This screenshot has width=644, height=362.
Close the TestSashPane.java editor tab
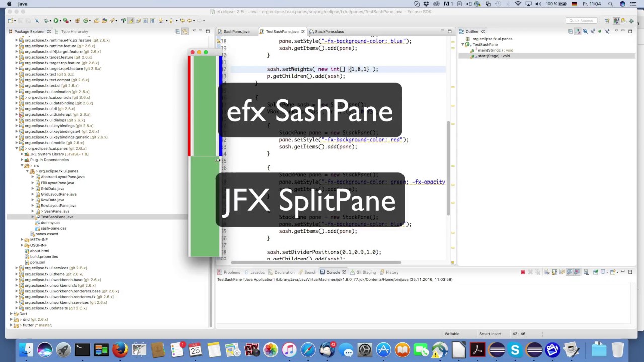303,31
